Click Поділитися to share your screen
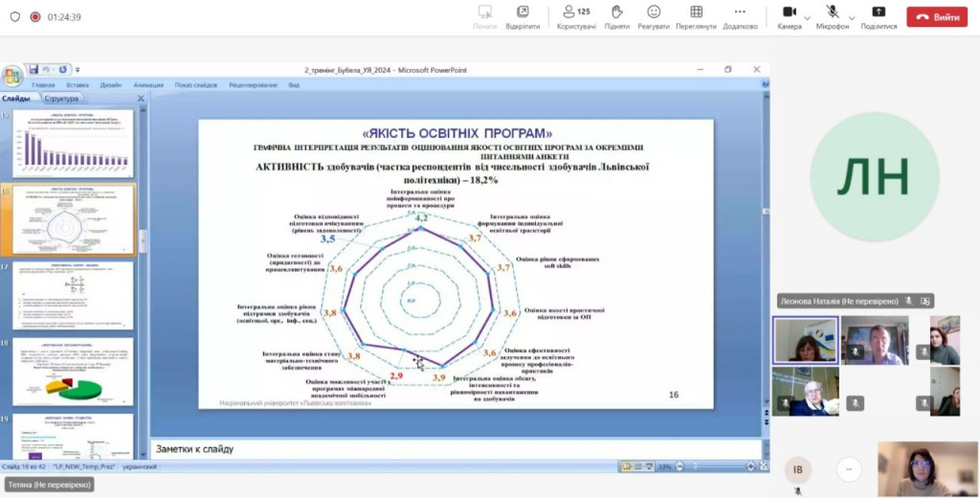 click(x=879, y=17)
